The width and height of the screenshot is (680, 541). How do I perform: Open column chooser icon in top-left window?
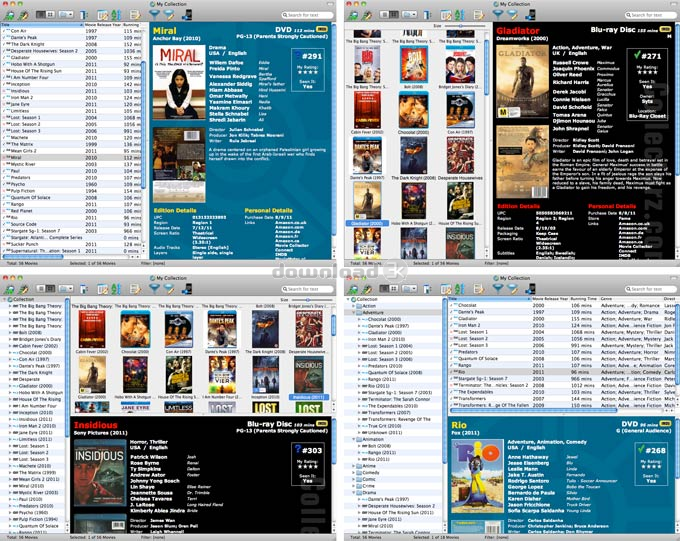84,15
